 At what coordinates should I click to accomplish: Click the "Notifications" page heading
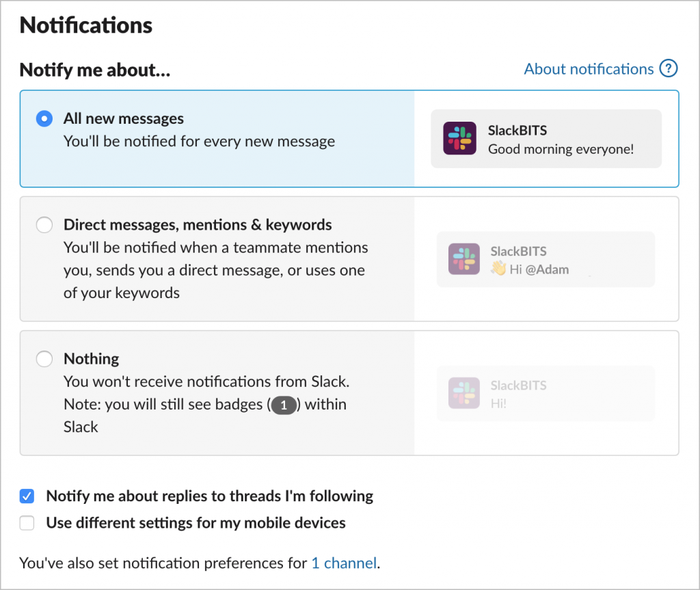[x=86, y=25]
